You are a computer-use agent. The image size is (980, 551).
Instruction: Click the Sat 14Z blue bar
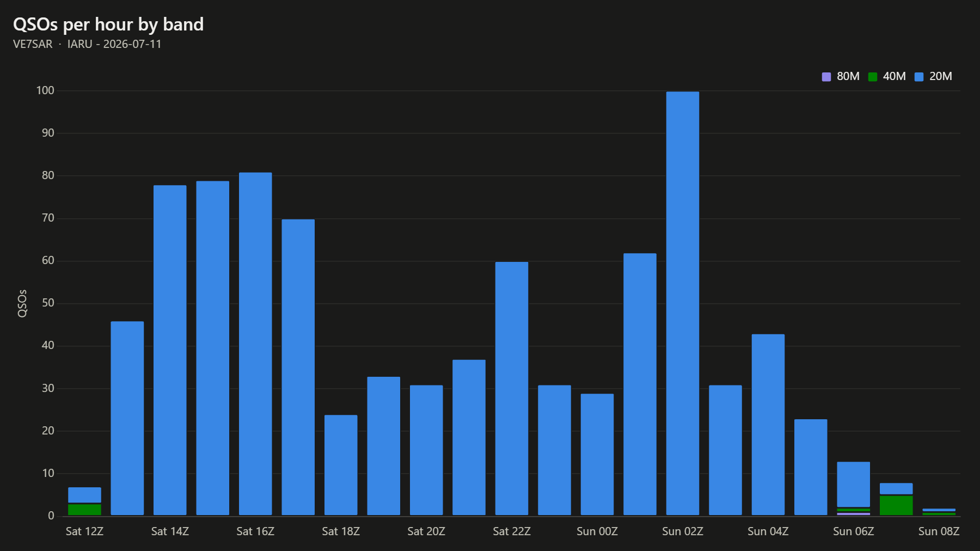[x=170, y=350]
